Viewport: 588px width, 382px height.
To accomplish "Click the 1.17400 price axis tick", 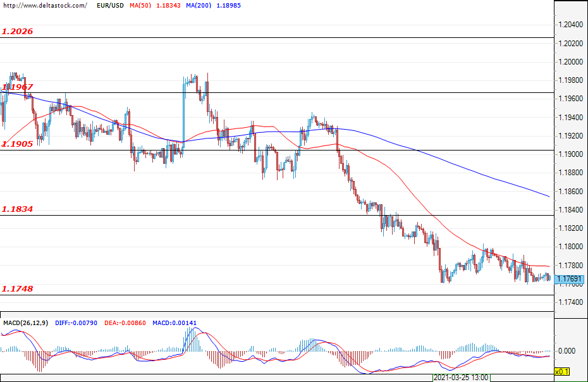I will tap(570, 302).
